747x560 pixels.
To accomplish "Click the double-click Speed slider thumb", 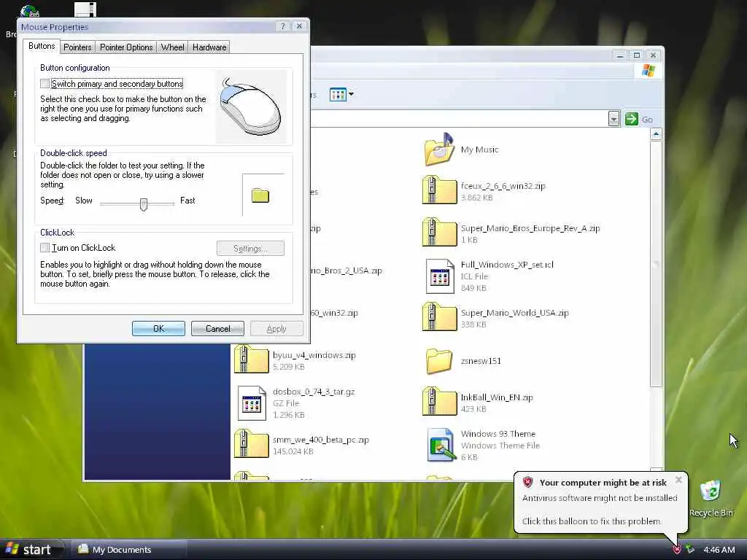I will pos(144,204).
